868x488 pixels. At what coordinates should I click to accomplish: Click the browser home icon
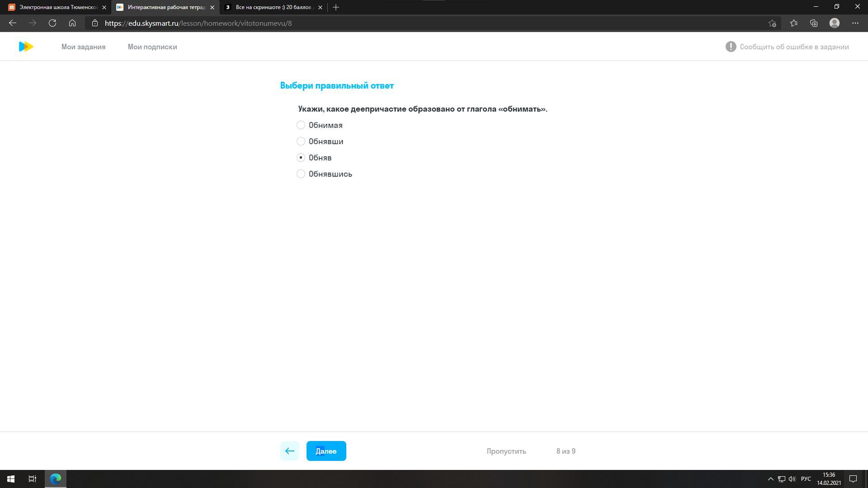pos(72,23)
